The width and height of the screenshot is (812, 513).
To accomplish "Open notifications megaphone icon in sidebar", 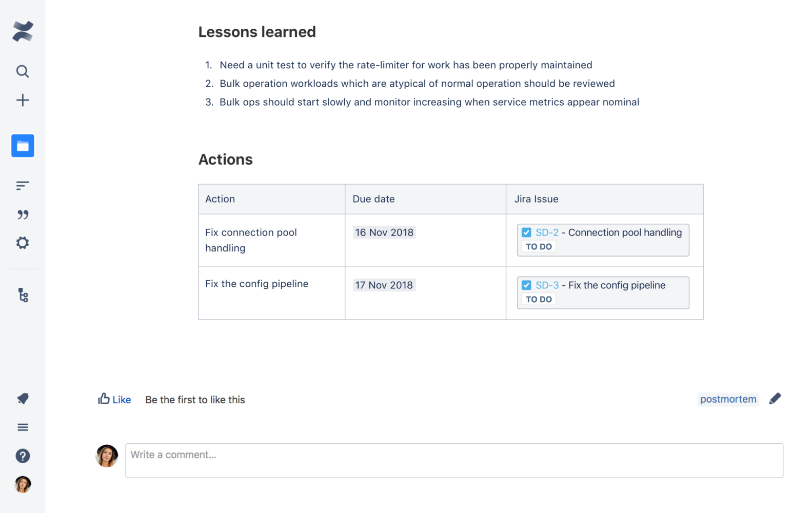I will click(x=23, y=399).
